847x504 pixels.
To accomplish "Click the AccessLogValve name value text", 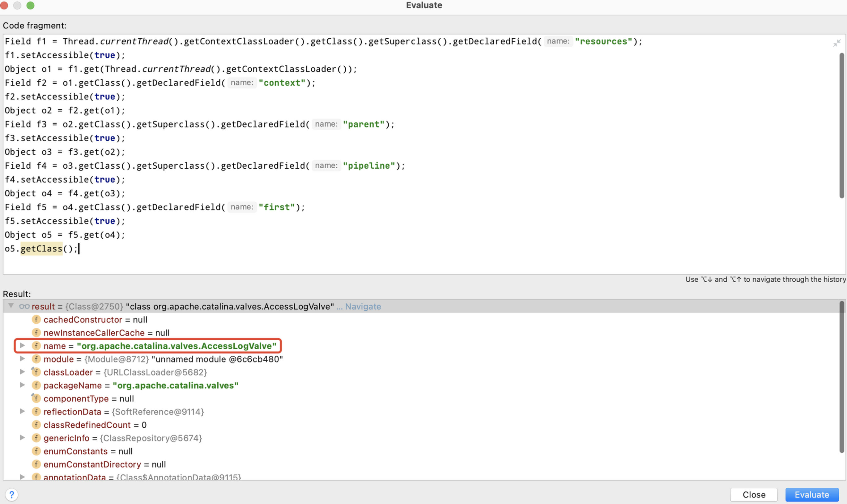I will tap(177, 346).
